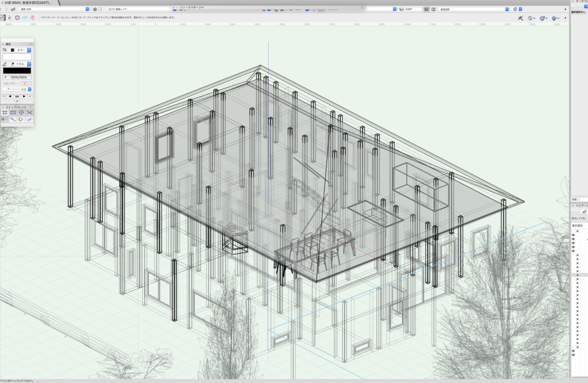
Task: Click the drop shadow settings ellipsis button
Action: (28, 84)
